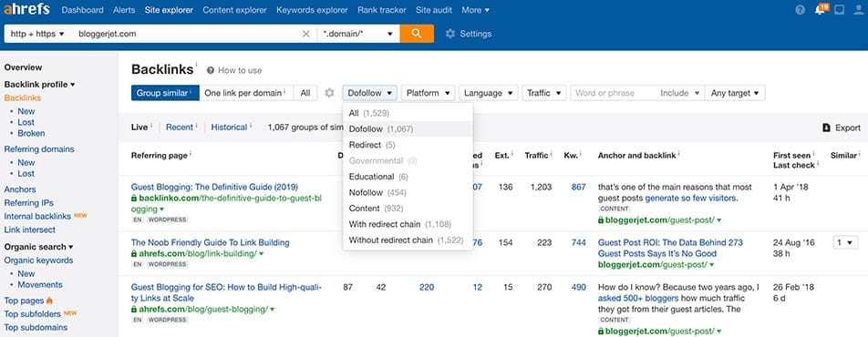This screenshot has width=868, height=337.
Task: Open notifications bell icon
Action: click(x=820, y=10)
